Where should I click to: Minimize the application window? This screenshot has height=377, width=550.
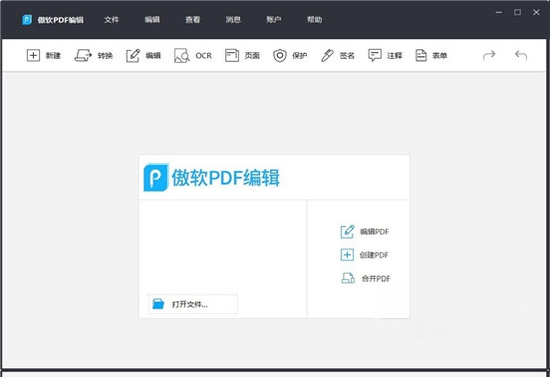click(498, 12)
